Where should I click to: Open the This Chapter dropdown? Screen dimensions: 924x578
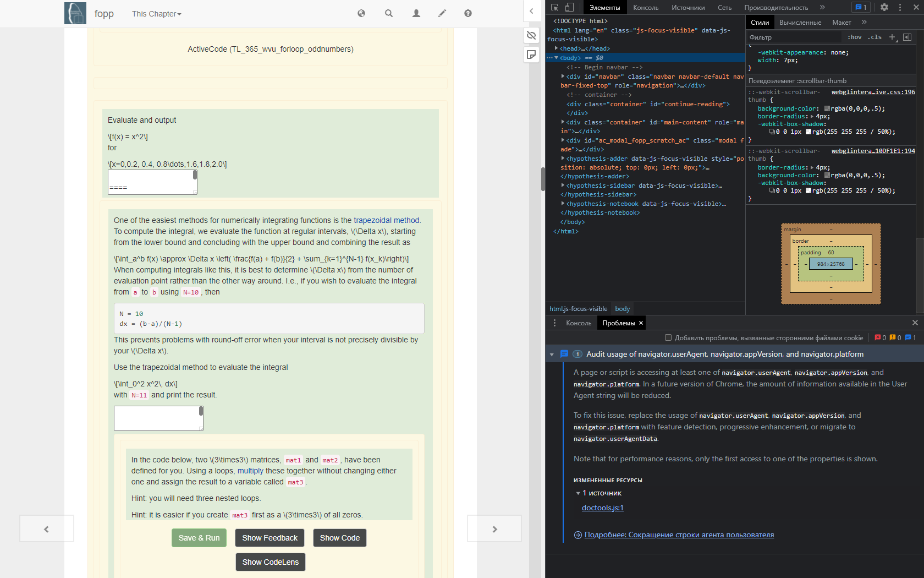(156, 14)
